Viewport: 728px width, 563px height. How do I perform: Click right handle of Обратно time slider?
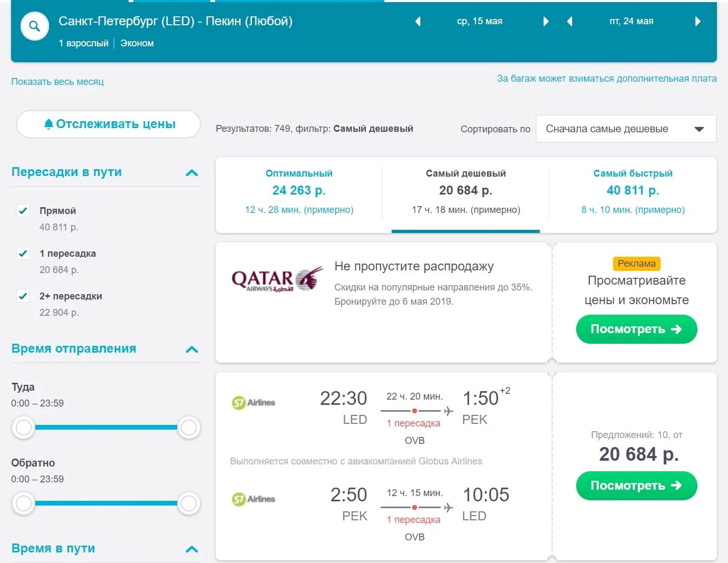[x=188, y=503]
